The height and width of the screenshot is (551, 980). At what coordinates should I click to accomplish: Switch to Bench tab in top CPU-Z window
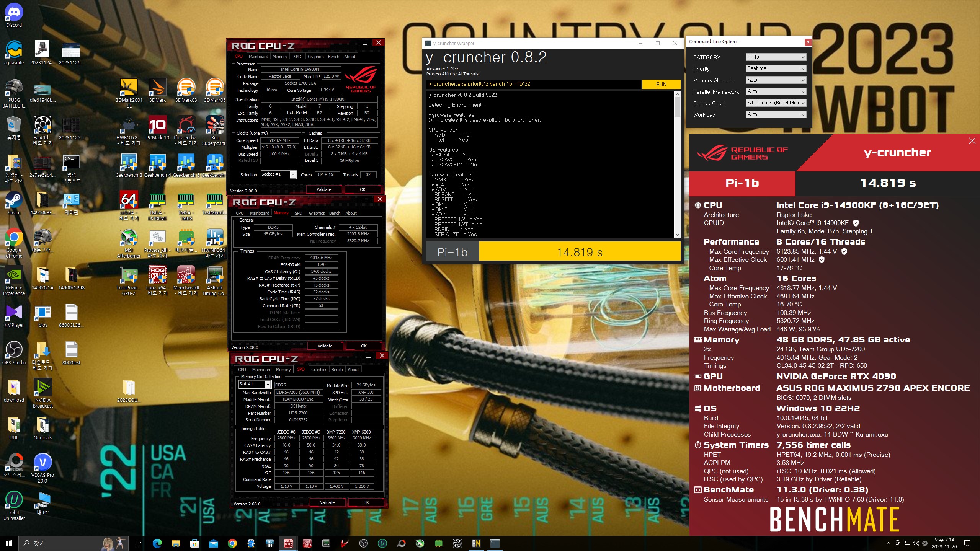pyautogui.click(x=333, y=57)
